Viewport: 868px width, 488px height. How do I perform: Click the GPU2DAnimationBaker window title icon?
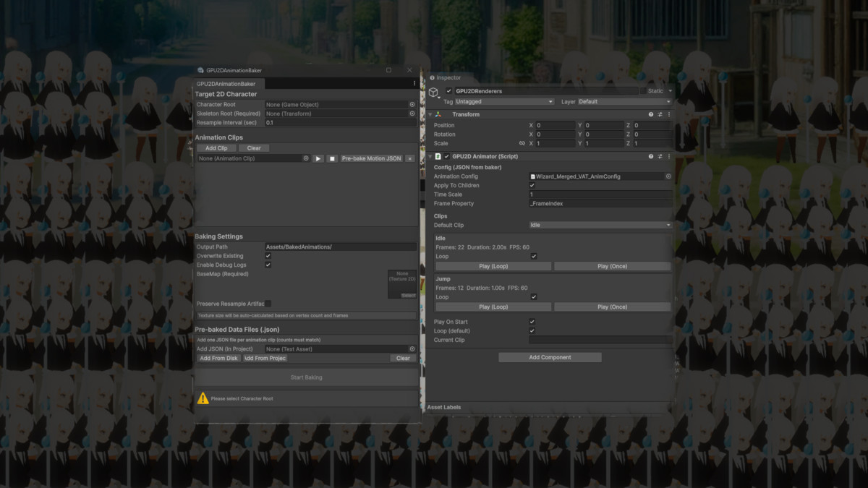tap(201, 70)
